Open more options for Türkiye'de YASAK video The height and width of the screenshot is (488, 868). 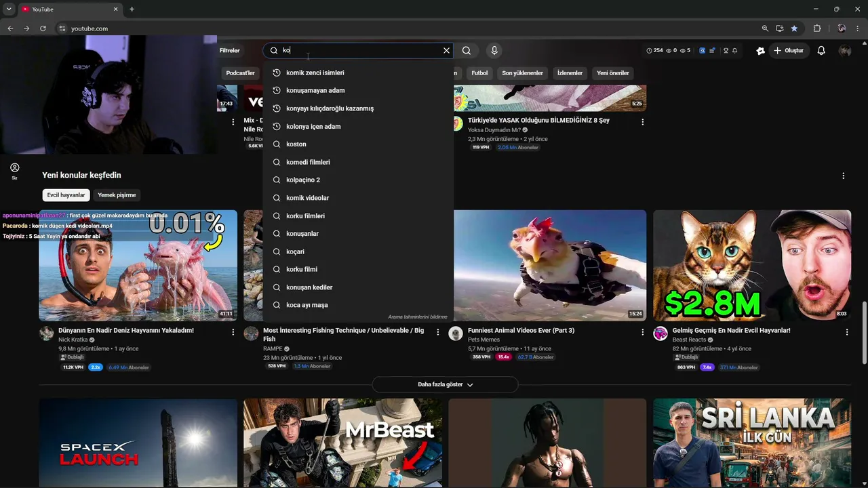tap(642, 122)
